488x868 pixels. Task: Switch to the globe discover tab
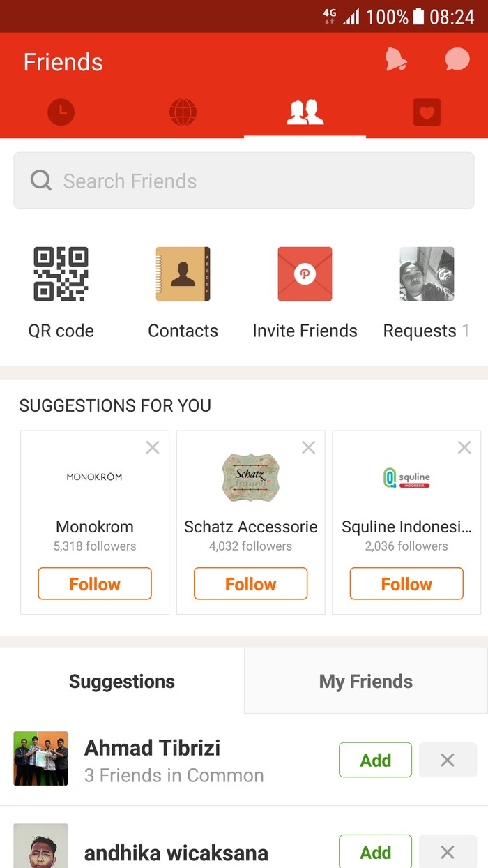[x=183, y=112]
